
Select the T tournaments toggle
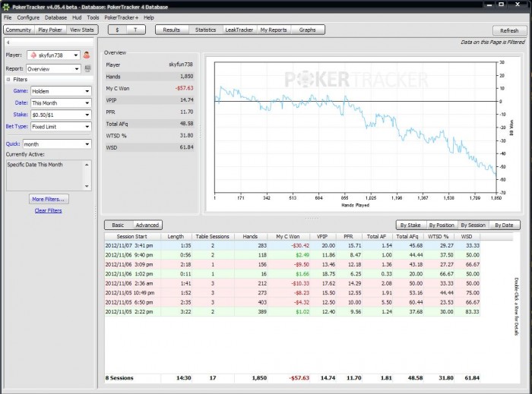tap(135, 30)
